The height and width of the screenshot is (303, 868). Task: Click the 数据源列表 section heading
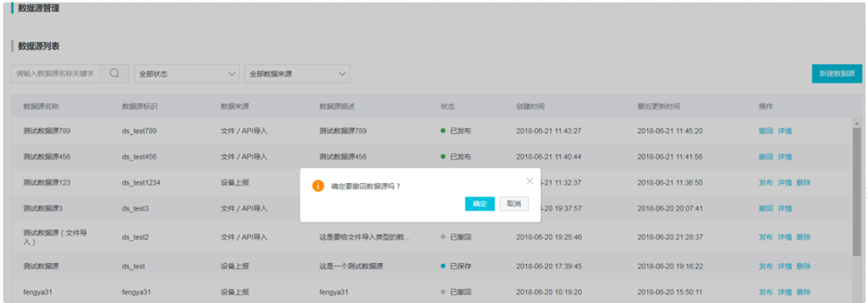point(39,46)
